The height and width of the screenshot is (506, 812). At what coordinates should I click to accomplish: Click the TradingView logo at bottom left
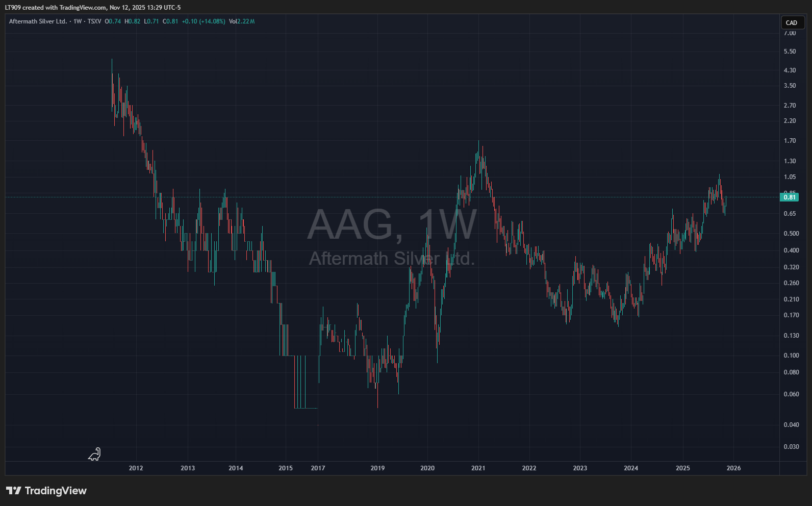(46, 491)
